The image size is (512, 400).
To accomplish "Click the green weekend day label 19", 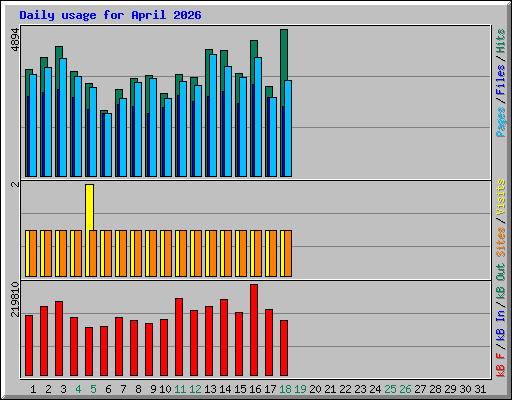I will click(x=300, y=389).
